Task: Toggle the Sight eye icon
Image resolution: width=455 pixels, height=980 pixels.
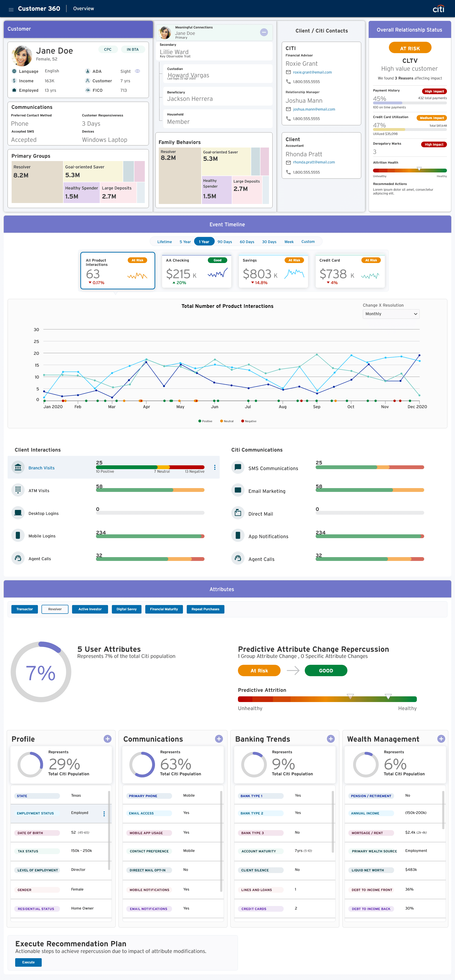Action: click(x=138, y=71)
